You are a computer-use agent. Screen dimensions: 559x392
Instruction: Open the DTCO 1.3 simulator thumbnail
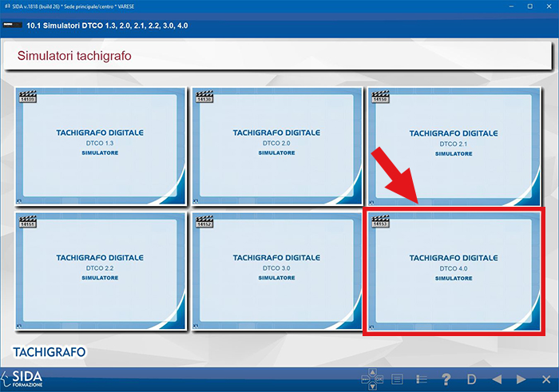coord(101,143)
